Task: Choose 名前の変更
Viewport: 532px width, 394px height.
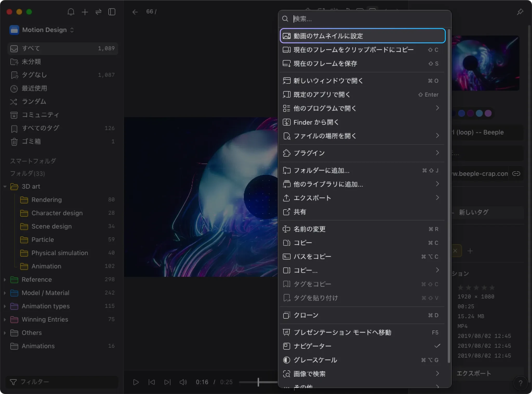Action: [363, 229]
